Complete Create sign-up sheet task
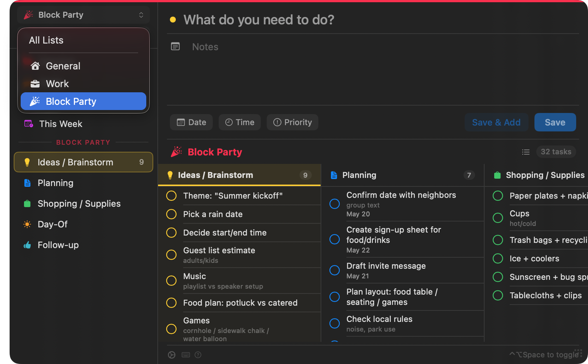588x364 pixels. (x=335, y=239)
